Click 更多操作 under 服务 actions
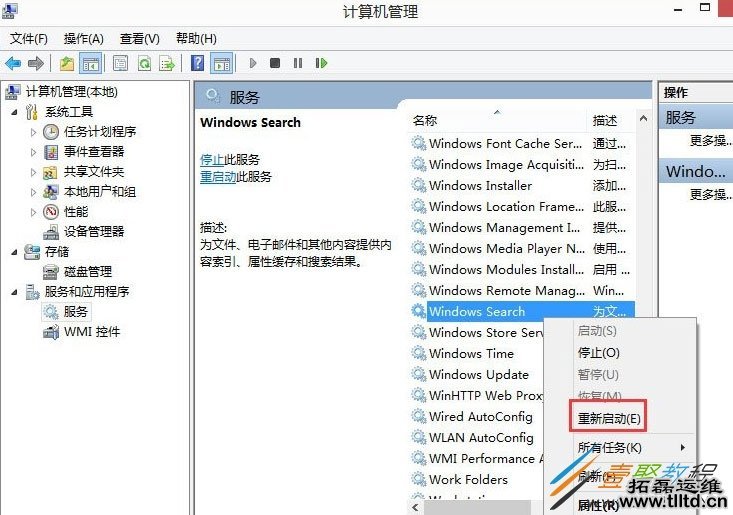This screenshot has width=733, height=515. pyautogui.click(x=710, y=140)
